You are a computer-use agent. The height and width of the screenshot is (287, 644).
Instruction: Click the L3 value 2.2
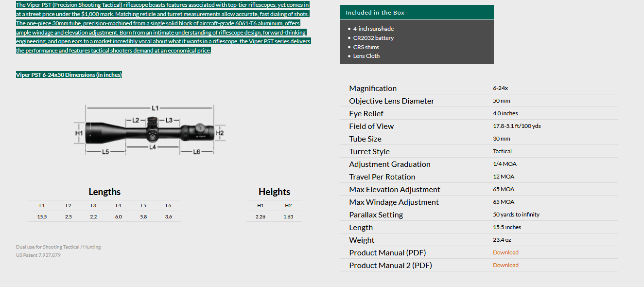(93, 216)
